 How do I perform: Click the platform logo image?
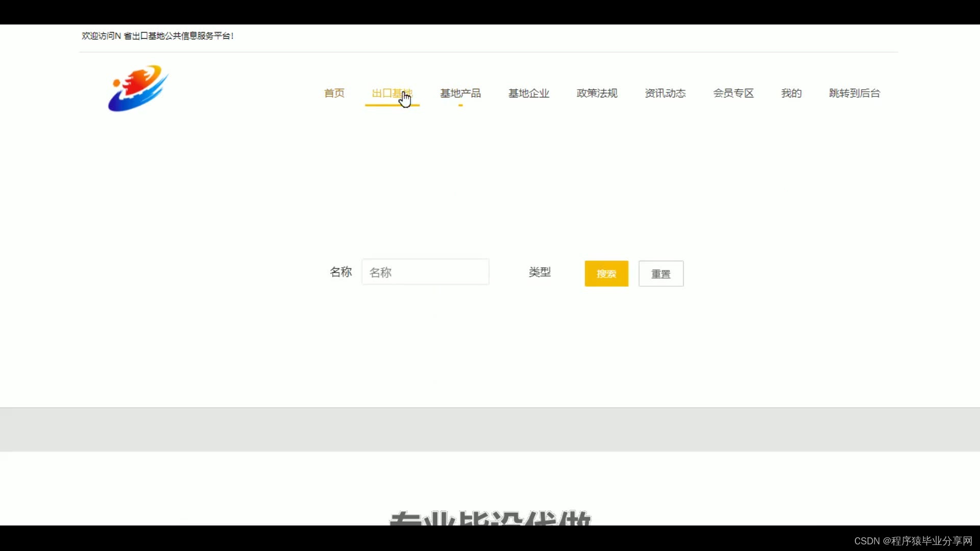pos(138,88)
